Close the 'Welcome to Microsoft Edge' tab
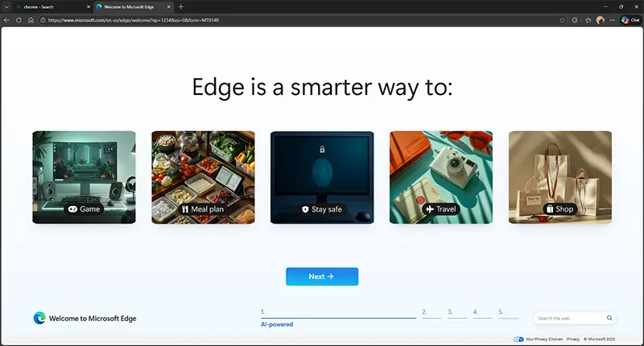Screen dimensions: 644x346 pos(169,6)
